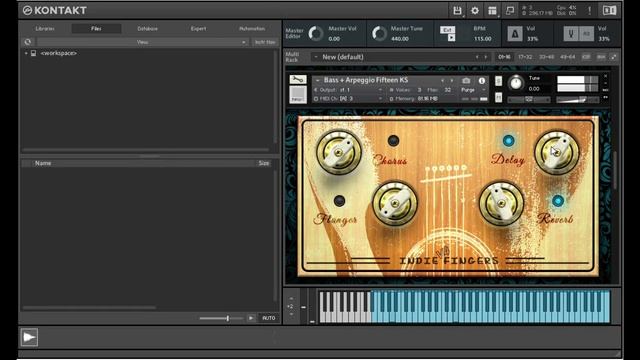Open the MIDI Ch dropdown
The width and height of the screenshot is (640, 360).
coord(348,99)
